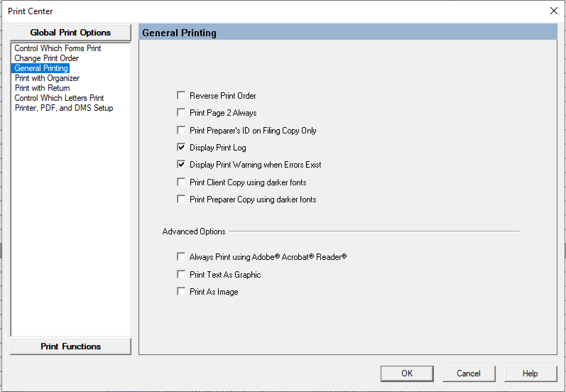Image resolution: width=566 pixels, height=392 pixels.
Task: Click the Global Print Options header button
Action: pyautogui.click(x=71, y=33)
